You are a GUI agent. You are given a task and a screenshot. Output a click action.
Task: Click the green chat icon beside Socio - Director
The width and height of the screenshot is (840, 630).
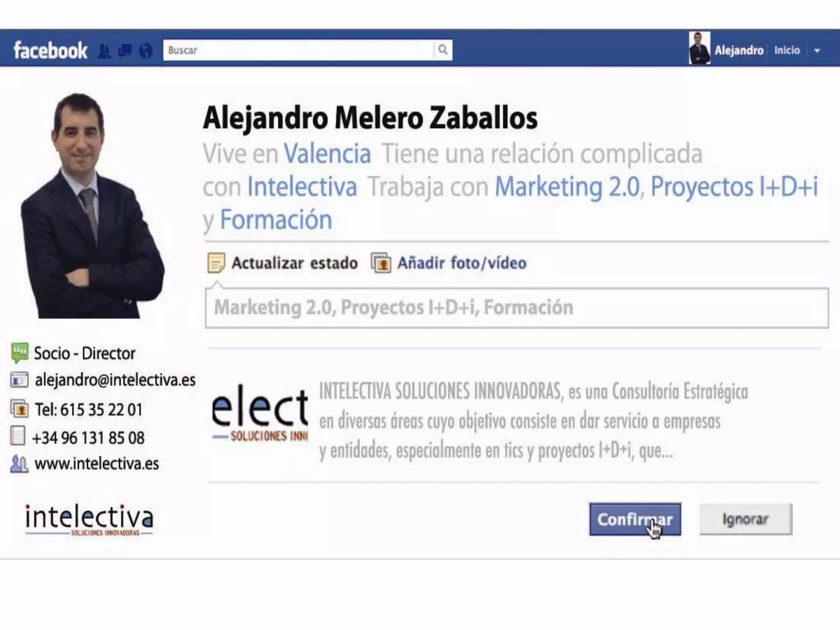(x=19, y=353)
